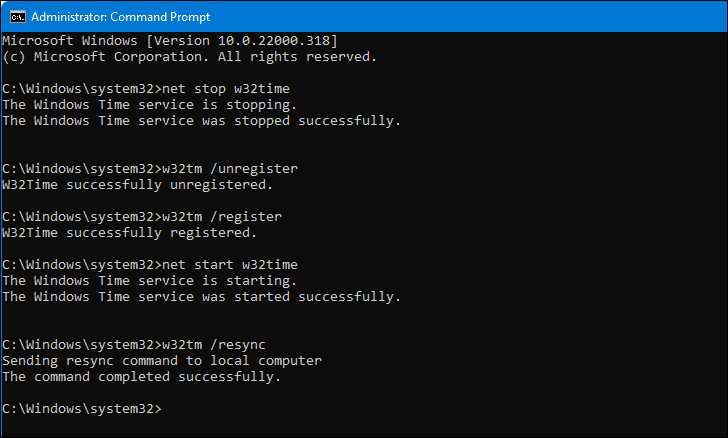Click the Microsoft Corporation copyright line

click(x=190, y=56)
